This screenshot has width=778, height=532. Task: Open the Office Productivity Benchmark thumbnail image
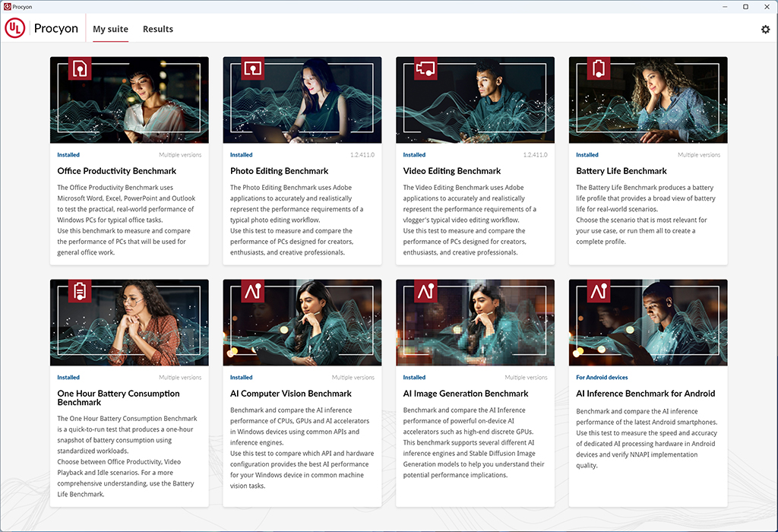(x=129, y=100)
